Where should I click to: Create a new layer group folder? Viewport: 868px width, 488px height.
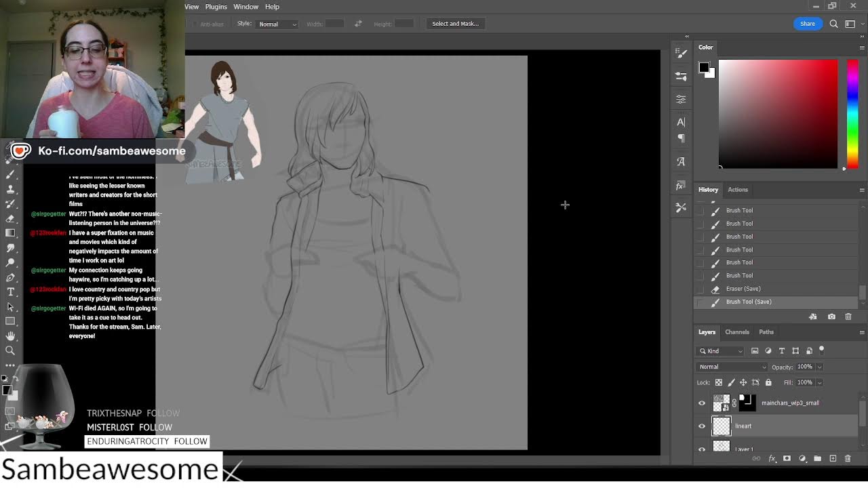[x=817, y=459]
